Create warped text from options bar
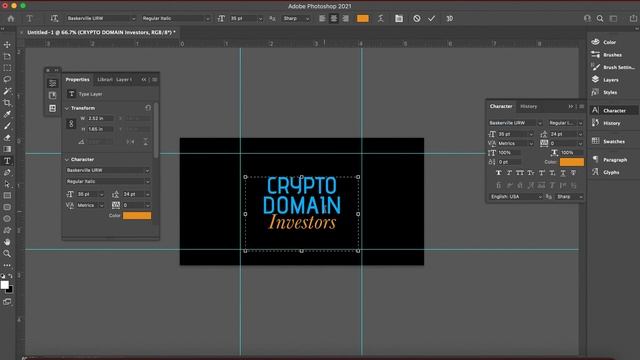640x360 pixels. [380, 18]
